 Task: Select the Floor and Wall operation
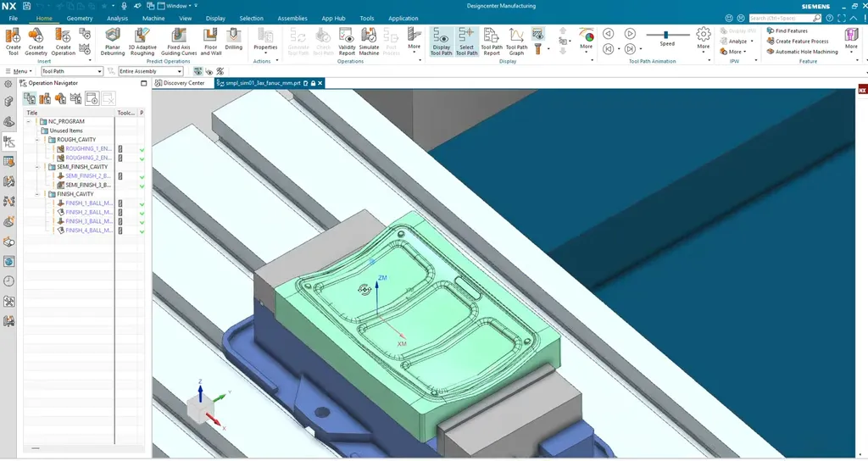point(210,42)
